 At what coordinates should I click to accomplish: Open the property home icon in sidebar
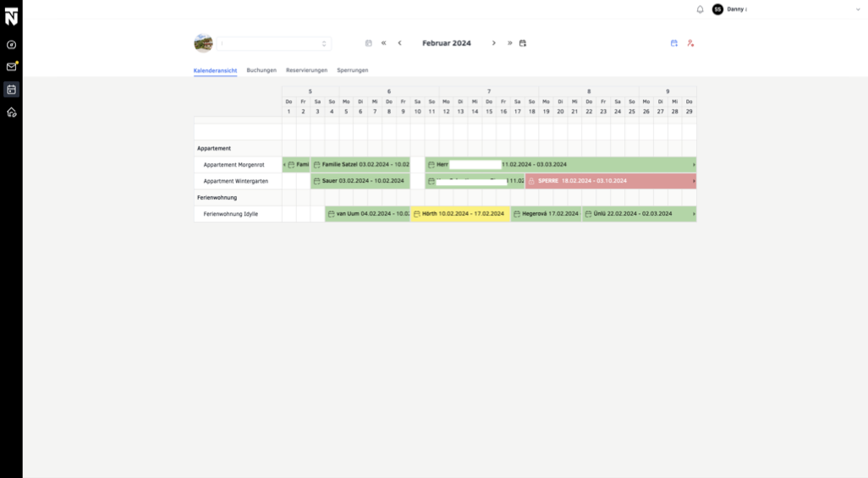[x=11, y=112]
